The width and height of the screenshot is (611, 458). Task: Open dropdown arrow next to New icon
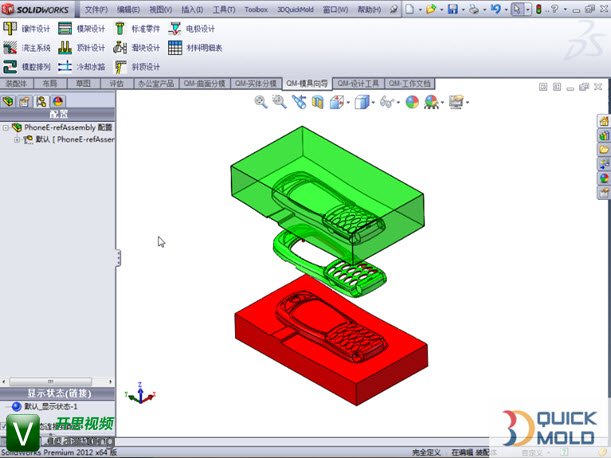tap(420, 9)
